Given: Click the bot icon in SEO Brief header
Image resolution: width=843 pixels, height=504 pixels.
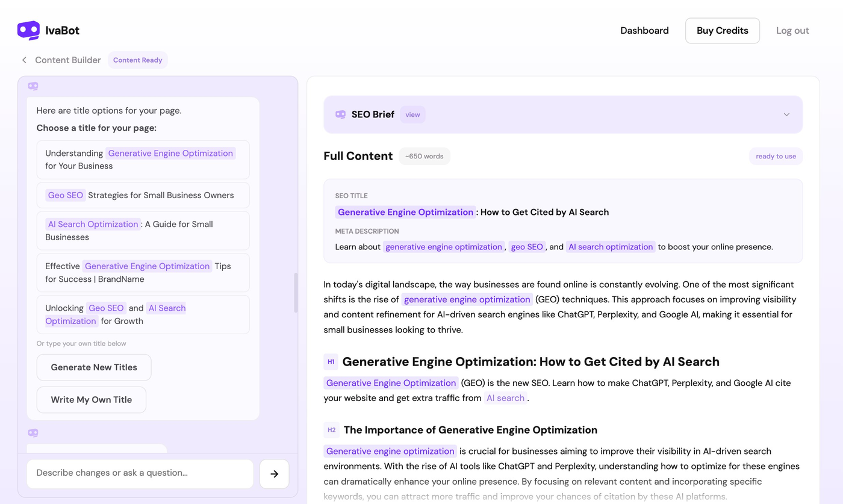Looking at the screenshot, I should [x=340, y=114].
